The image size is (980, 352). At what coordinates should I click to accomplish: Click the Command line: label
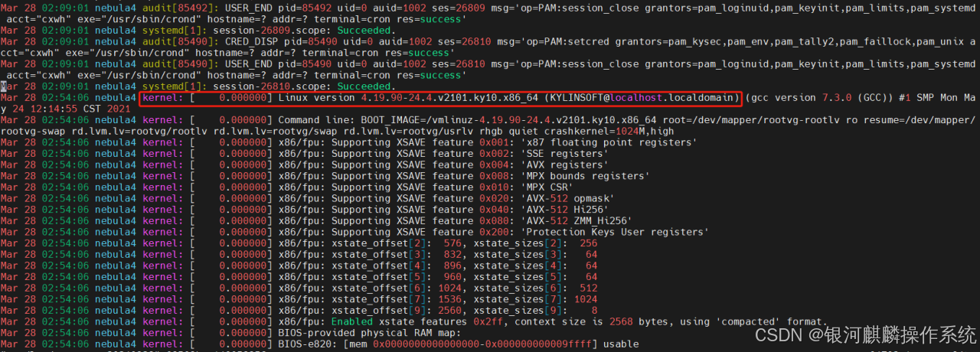[x=316, y=120]
